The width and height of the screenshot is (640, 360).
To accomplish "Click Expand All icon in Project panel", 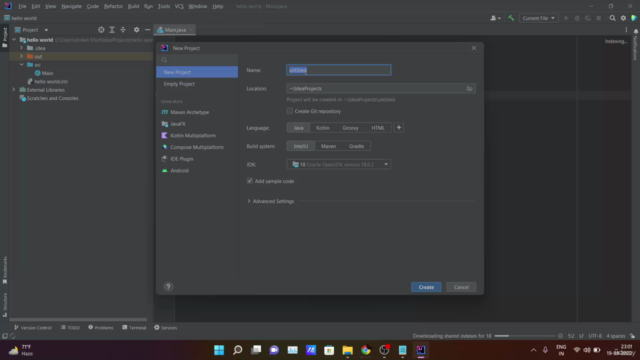I will (112, 30).
